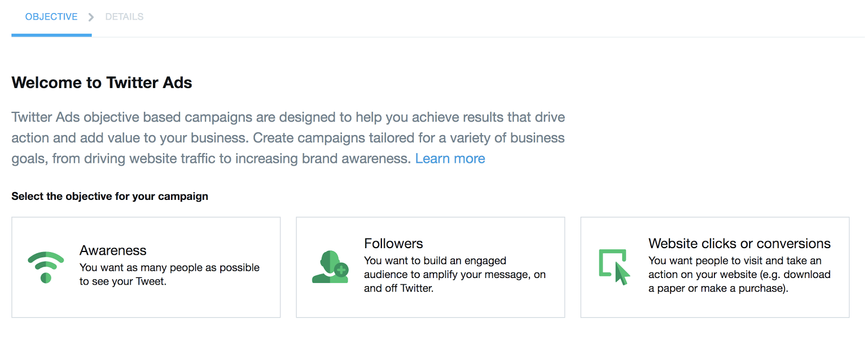Click the Website clicks or conversions heading
Screen dimensions: 868x347
(739, 243)
